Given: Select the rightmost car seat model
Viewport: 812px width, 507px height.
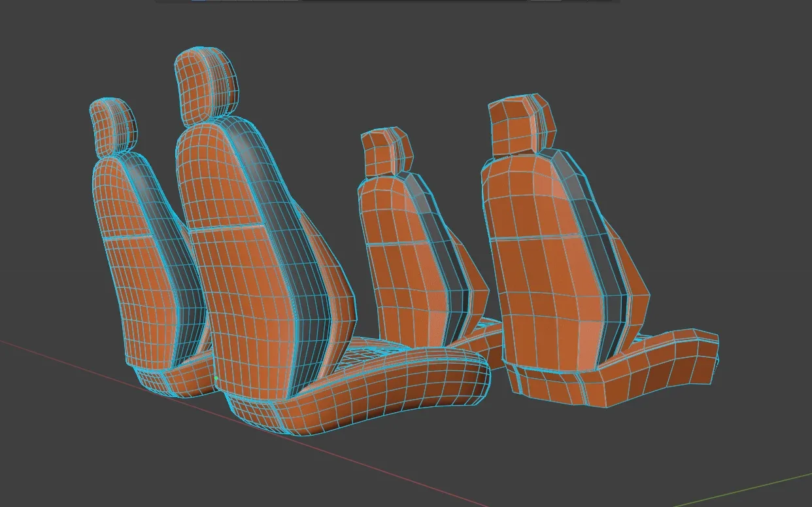Looking at the screenshot, I should pyautogui.click(x=549, y=262).
